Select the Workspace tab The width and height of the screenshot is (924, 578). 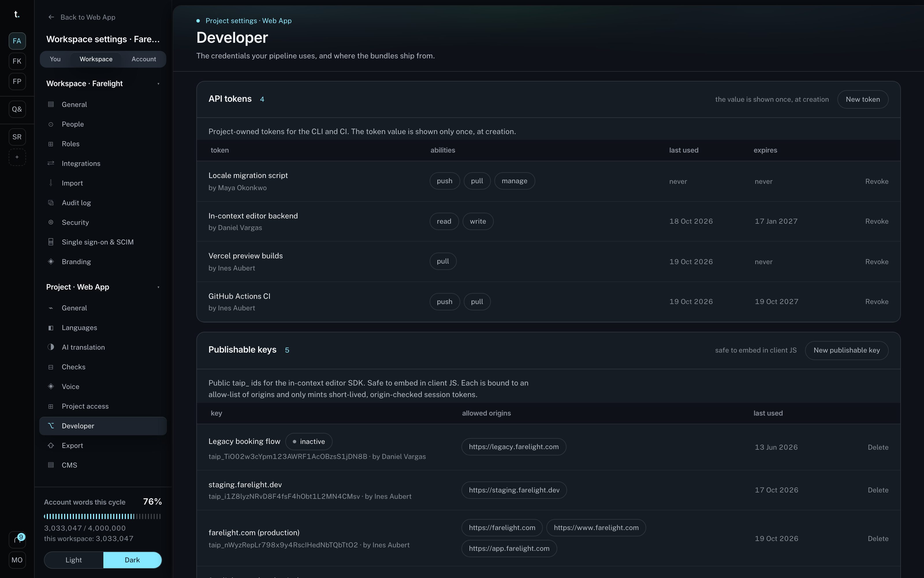click(x=96, y=59)
